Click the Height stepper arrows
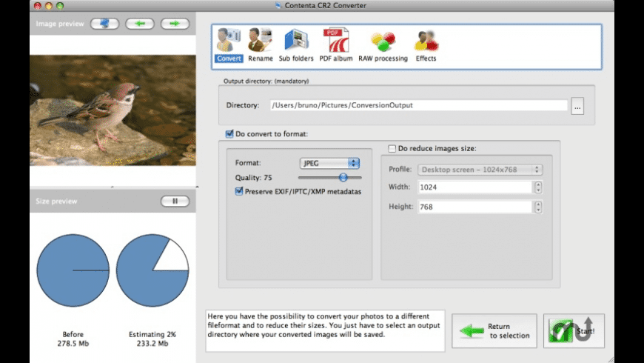The height and width of the screenshot is (363, 644). (538, 207)
